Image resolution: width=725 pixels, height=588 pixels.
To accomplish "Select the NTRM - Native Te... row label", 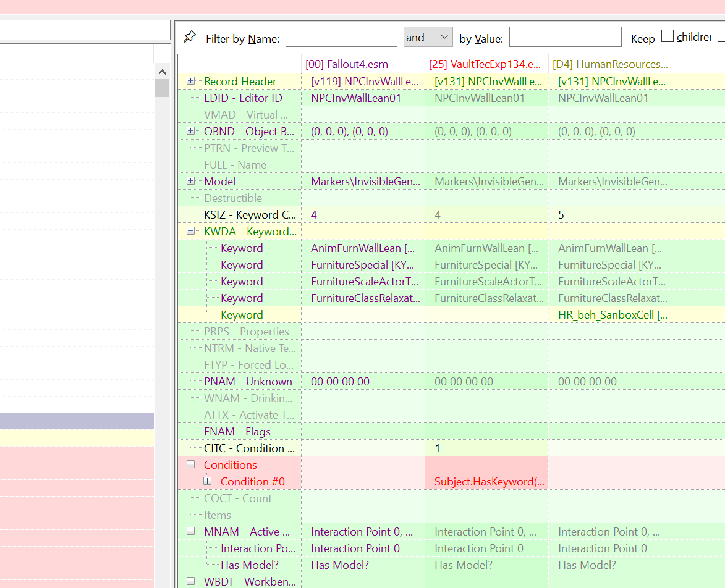I will click(x=250, y=348).
